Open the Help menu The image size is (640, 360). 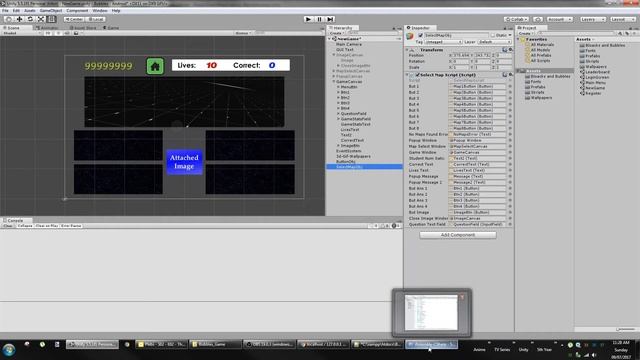tap(116, 11)
